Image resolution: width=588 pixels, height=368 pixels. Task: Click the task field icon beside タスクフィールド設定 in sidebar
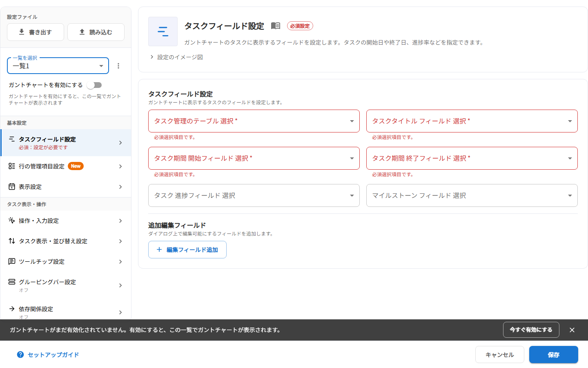tap(12, 139)
